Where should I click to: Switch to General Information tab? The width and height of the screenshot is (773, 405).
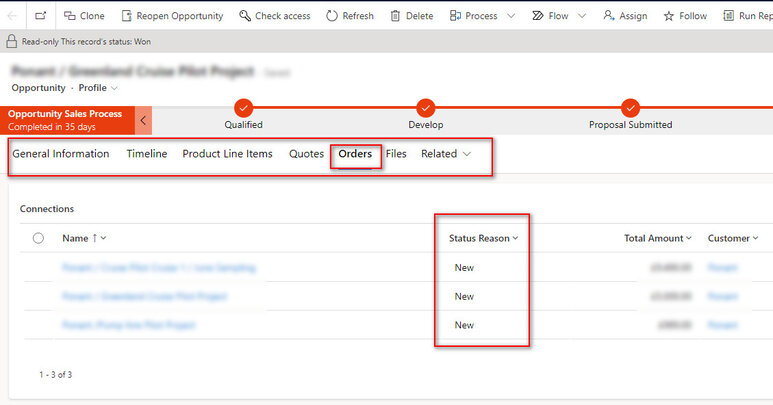pos(61,154)
